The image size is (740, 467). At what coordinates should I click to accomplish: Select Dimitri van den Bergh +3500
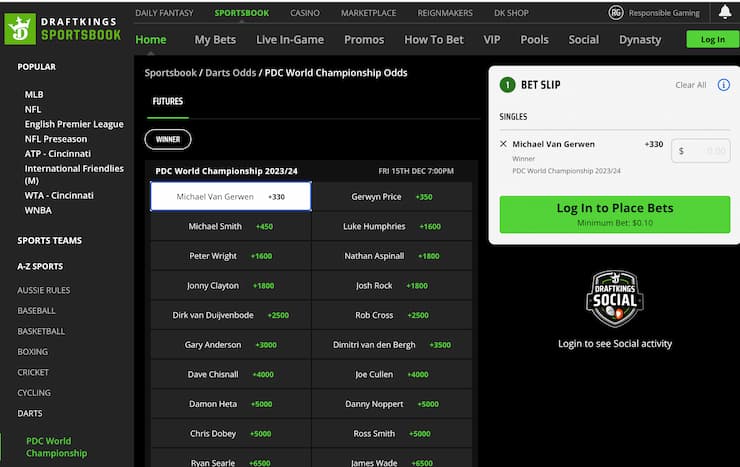pyautogui.click(x=392, y=344)
